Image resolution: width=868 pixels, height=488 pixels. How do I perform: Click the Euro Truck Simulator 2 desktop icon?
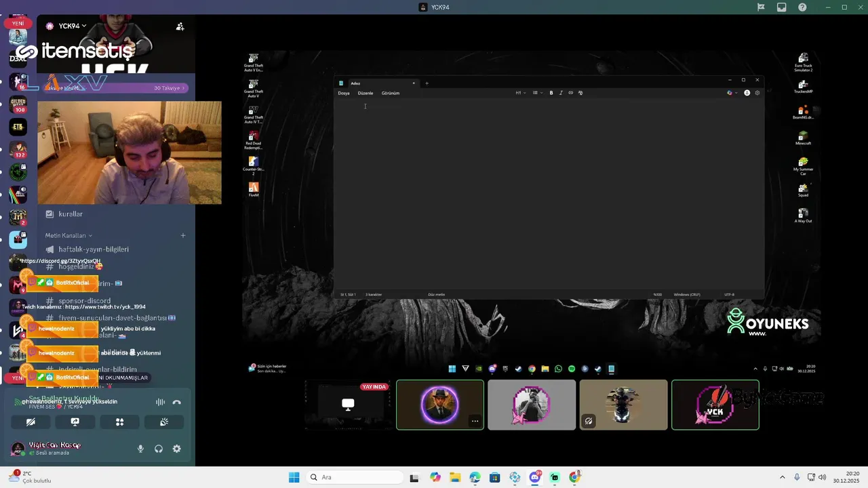click(x=803, y=62)
